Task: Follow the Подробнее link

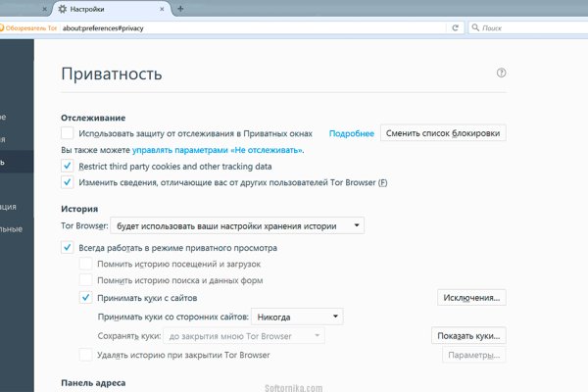Action: [351, 132]
